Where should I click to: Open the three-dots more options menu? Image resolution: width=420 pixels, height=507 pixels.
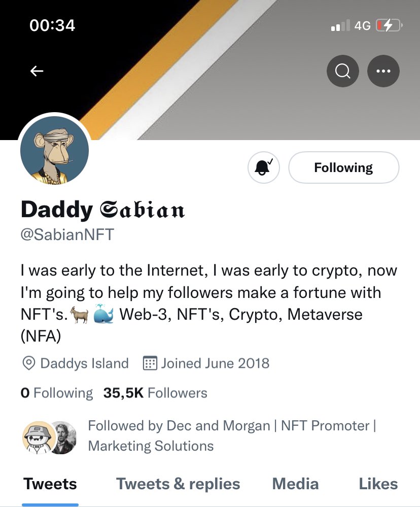point(383,71)
